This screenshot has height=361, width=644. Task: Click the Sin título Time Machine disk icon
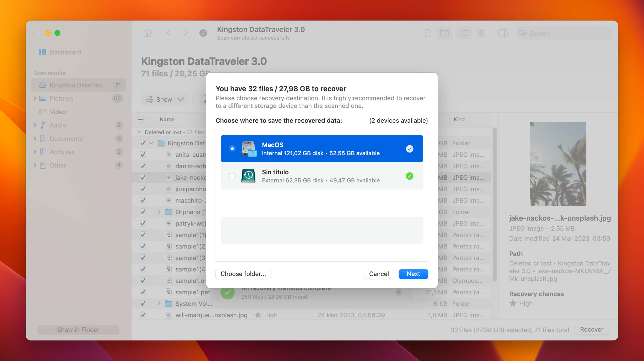click(x=248, y=176)
